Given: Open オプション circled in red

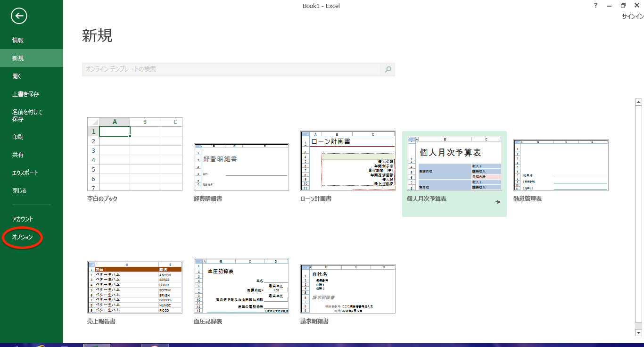Looking at the screenshot, I should click(23, 237).
